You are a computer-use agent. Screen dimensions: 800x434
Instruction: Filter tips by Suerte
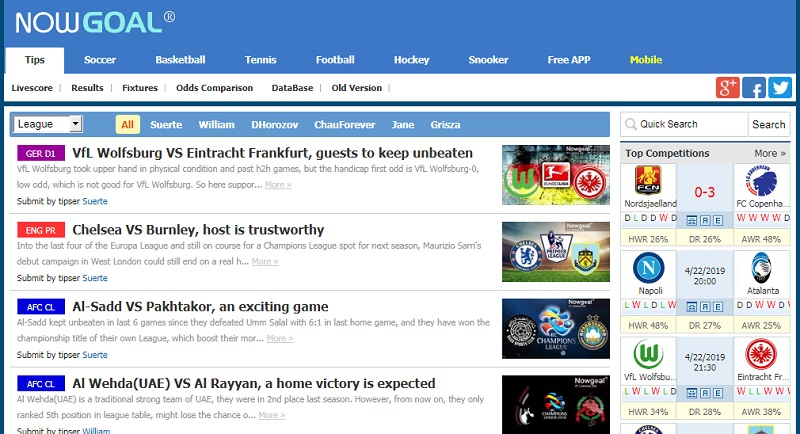pyautogui.click(x=166, y=124)
